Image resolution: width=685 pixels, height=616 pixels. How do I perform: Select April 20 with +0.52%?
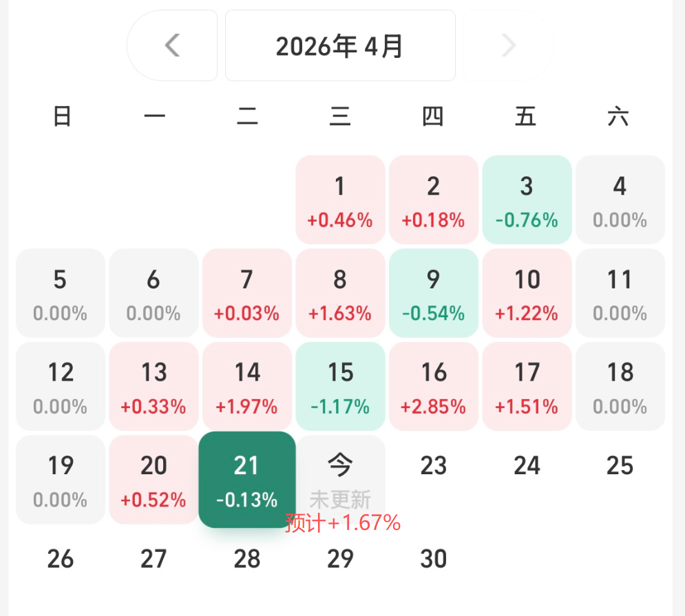[x=154, y=480]
